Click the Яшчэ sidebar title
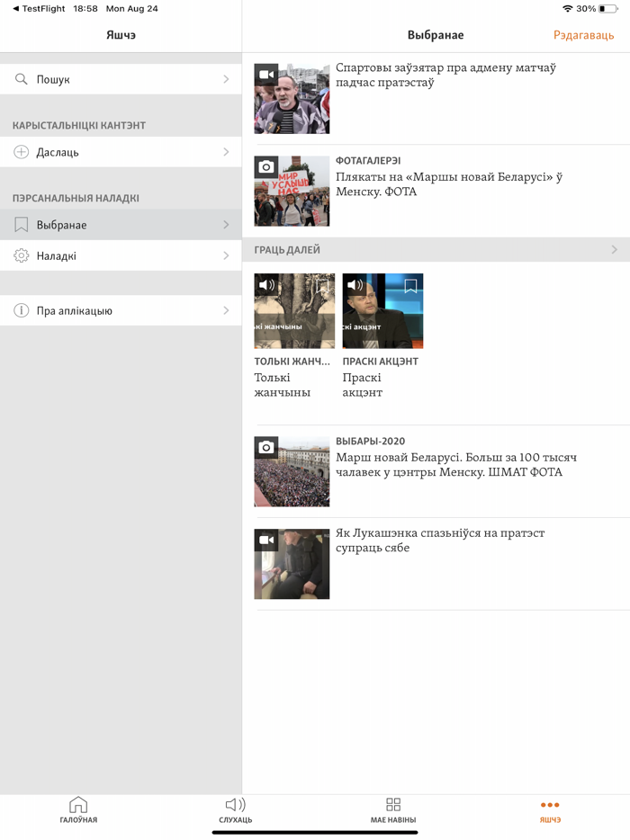The height and width of the screenshot is (840, 630). (x=121, y=35)
